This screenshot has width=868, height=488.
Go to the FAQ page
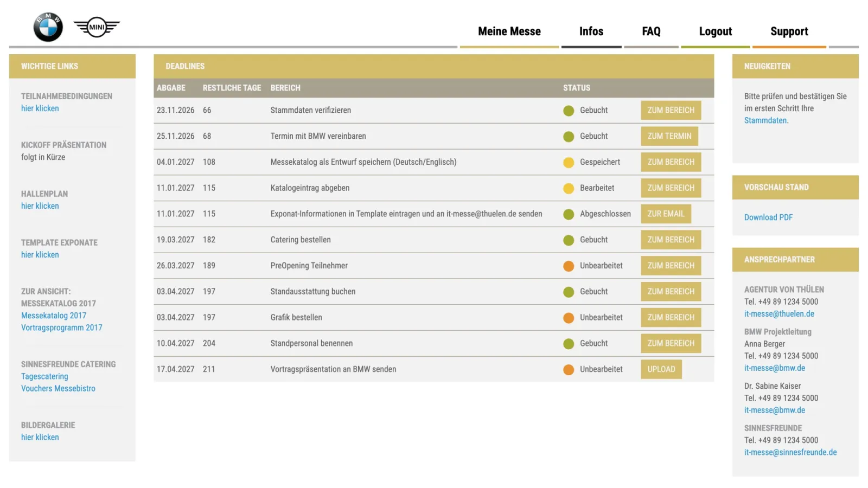pos(651,31)
